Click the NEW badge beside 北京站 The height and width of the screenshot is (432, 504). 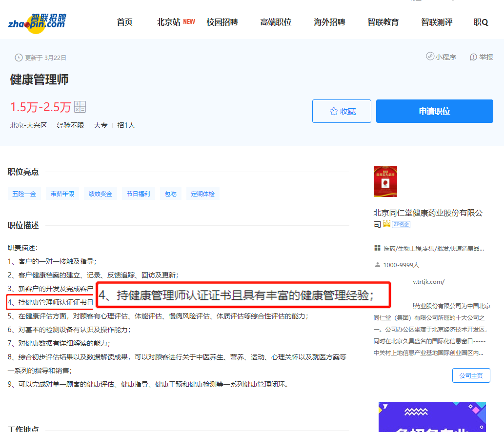point(189,21)
